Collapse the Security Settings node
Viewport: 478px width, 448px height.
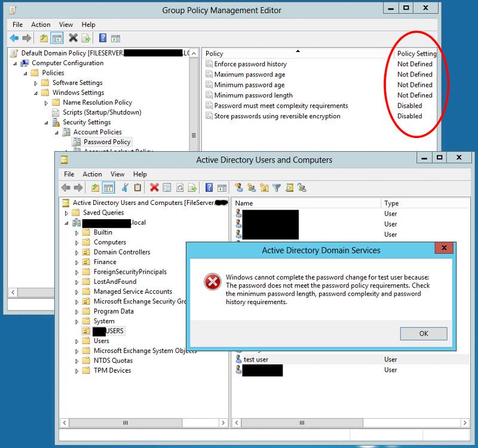[47, 122]
